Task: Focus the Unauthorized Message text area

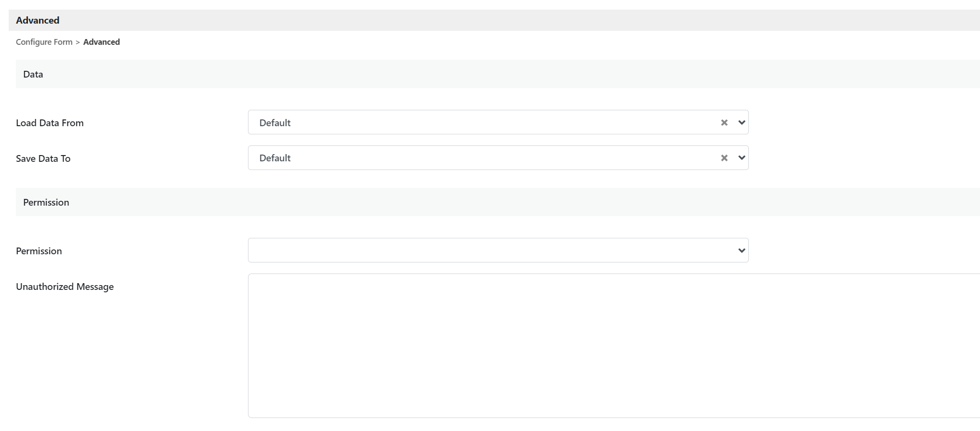Action: pyautogui.click(x=612, y=345)
